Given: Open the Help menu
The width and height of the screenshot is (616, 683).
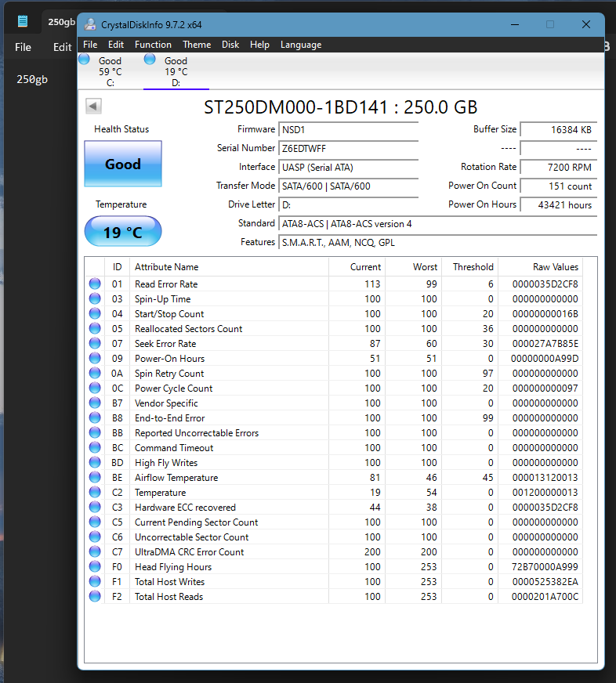Looking at the screenshot, I should 259,45.
